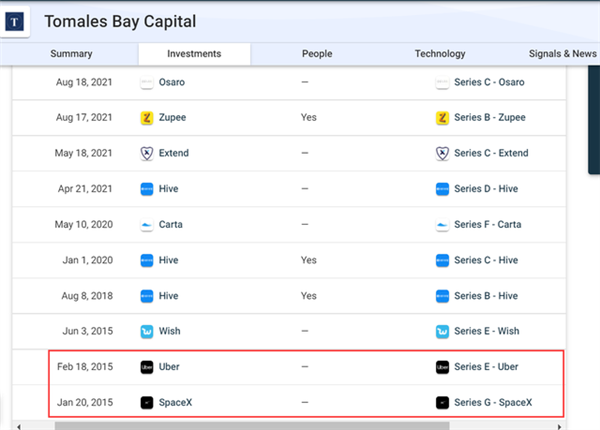Click the Hive logo beside Series D - Hive
Screen dimensions: 600x430
pos(442,189)
